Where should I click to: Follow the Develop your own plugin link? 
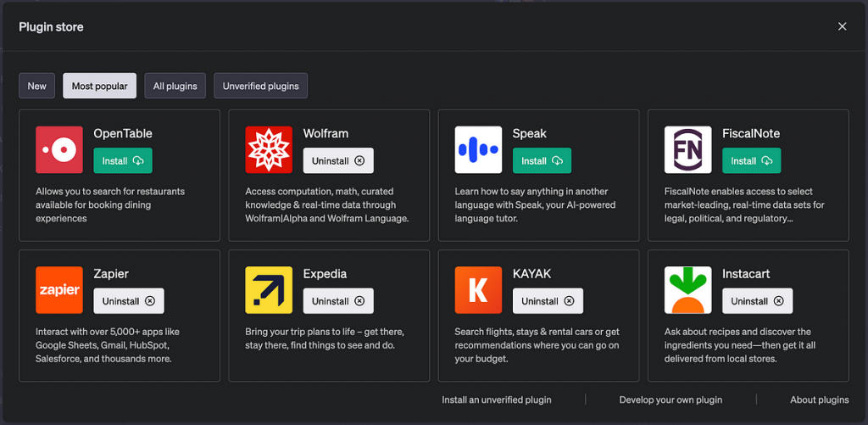pos(670,400)
